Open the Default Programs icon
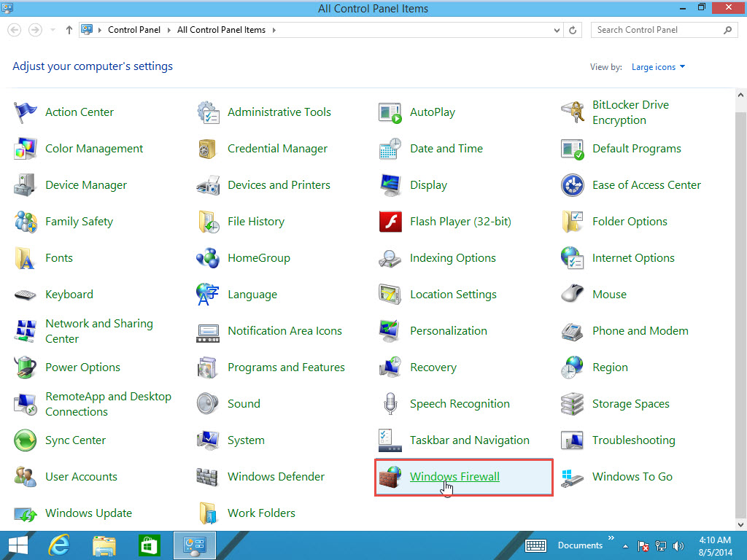The height and width of the screenshot is (560, 747). pos(572,149)
